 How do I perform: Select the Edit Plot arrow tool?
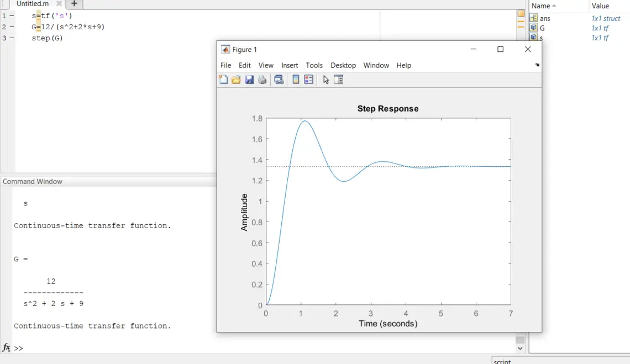pyautogui.click(x=326, y=80)
